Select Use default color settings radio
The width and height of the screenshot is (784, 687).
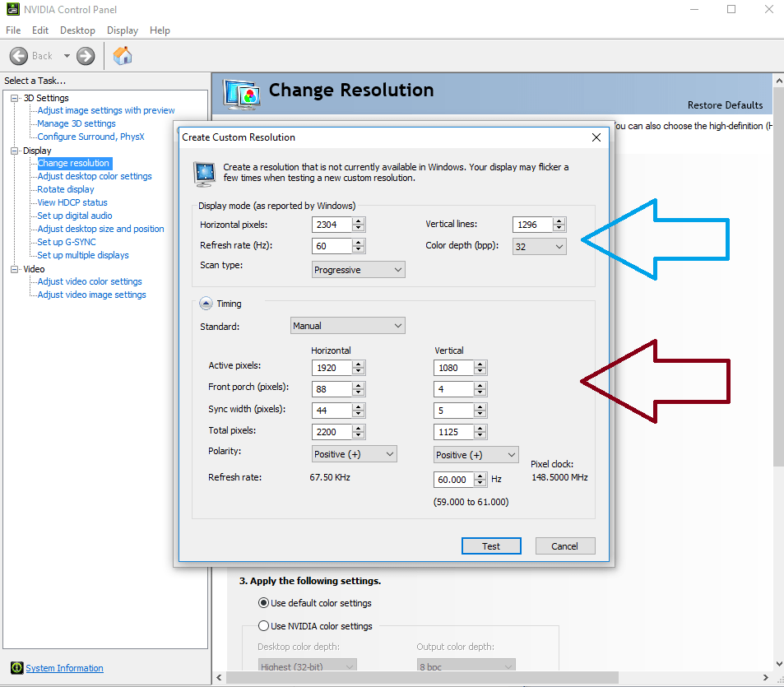point(263,602)
